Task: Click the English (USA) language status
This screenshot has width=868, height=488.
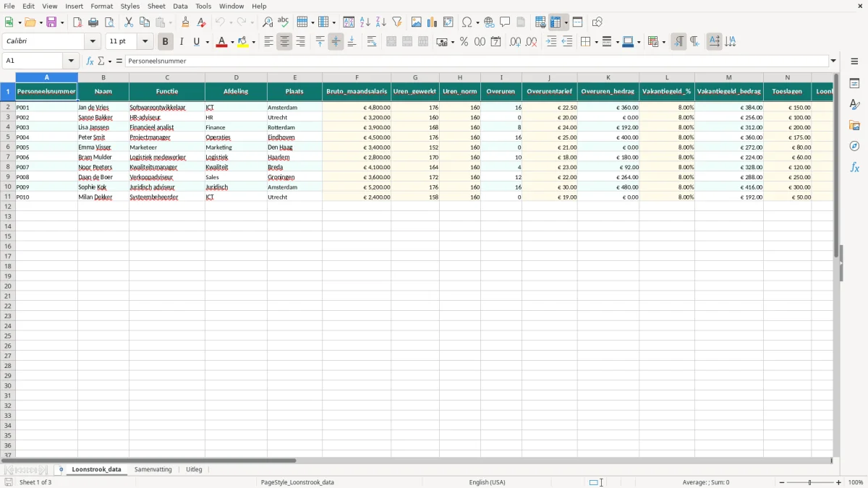Action: 488,482
